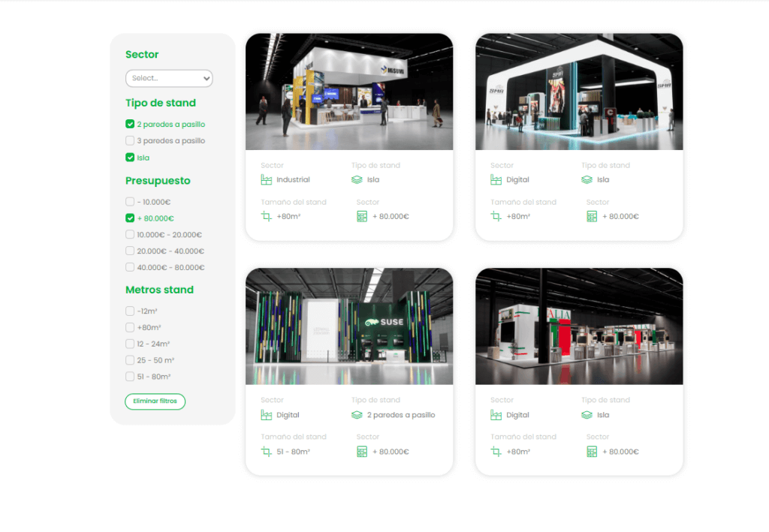
Task: Click the factory icon on the top-right Digital card
Action: tap(496, 180)
